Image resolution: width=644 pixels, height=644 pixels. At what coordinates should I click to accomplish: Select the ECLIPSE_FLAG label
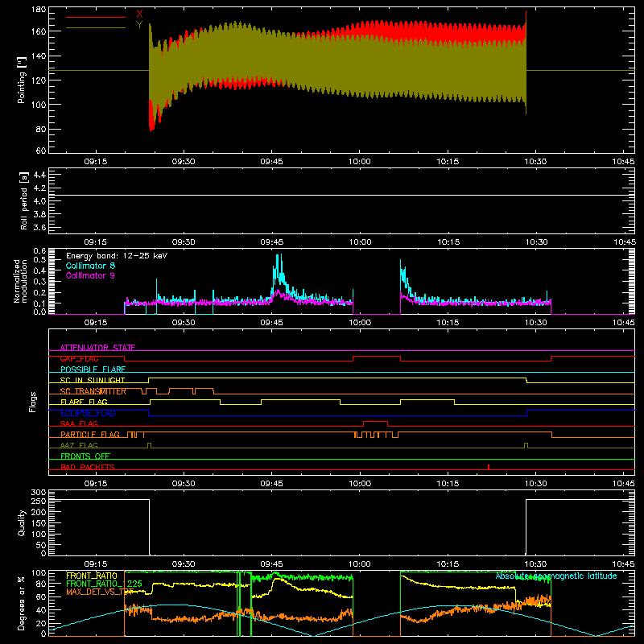point(88,413)
